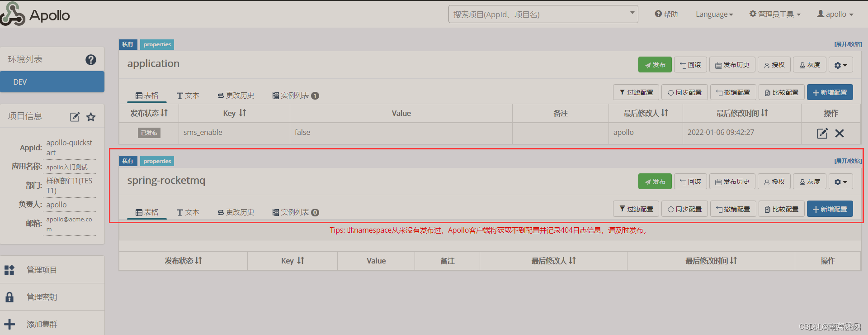Open 管理密钥 lock item

[x=52, y=297]
